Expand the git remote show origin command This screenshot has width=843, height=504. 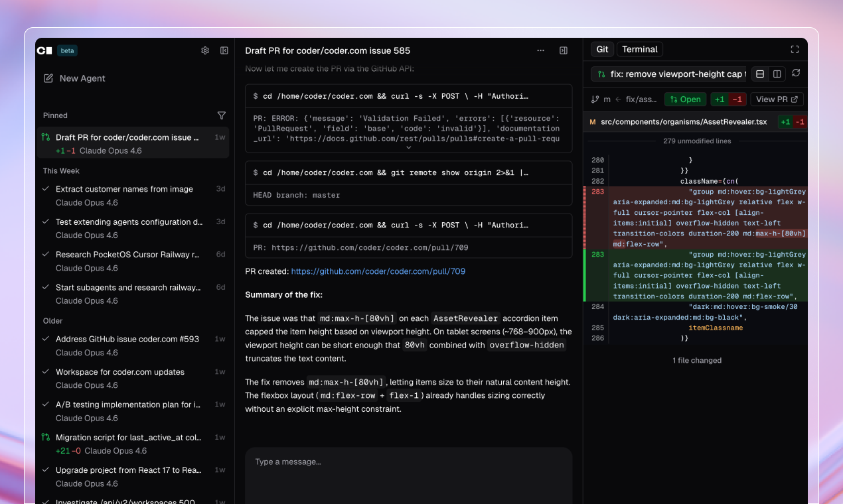[x=408, y=172]
